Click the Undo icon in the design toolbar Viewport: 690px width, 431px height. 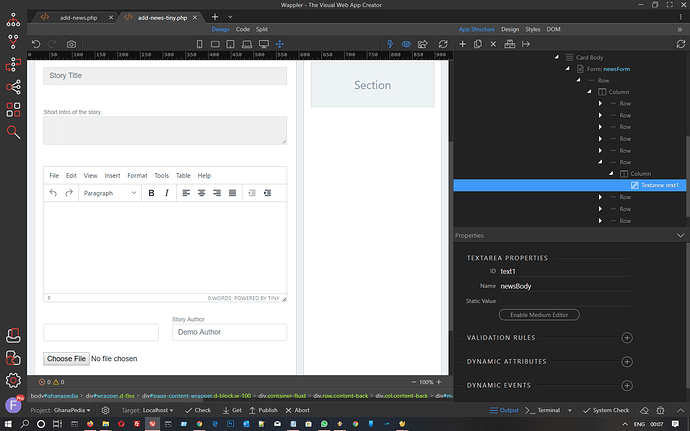click(x=36, y=45)
